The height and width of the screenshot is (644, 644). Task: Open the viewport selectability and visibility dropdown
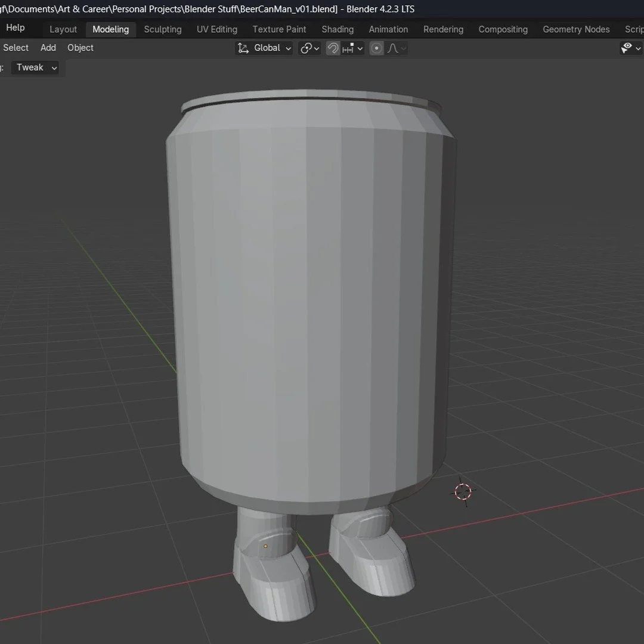(x=631, y=48)
